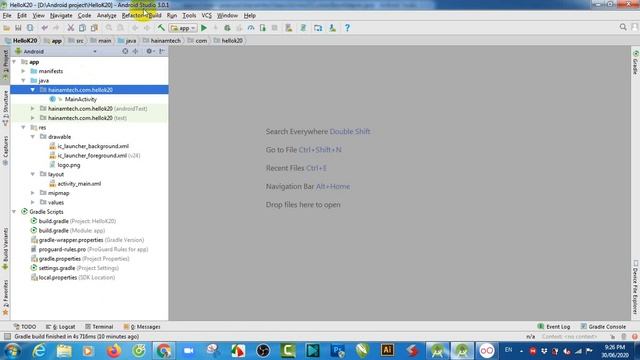Select settings.gradle file
Screen dimensions: 640x360
point(78,268)
